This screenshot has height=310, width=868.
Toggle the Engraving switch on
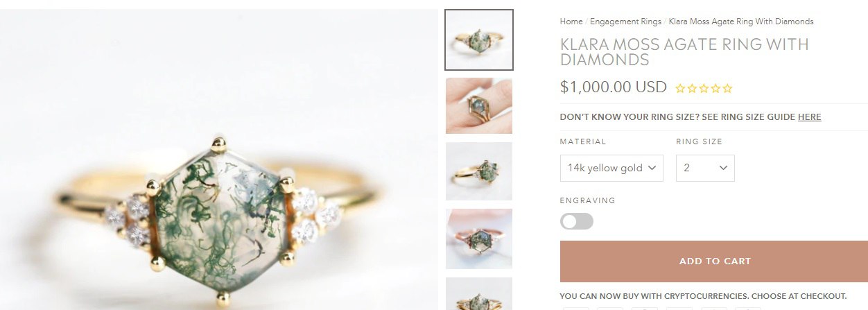coord(577,221)
